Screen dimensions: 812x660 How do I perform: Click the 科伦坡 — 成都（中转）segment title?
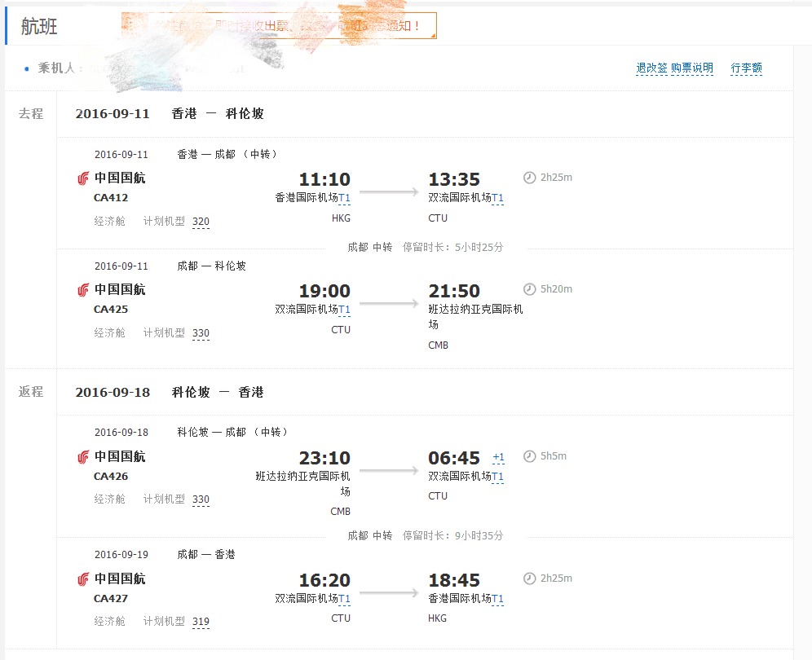(232, 432)
